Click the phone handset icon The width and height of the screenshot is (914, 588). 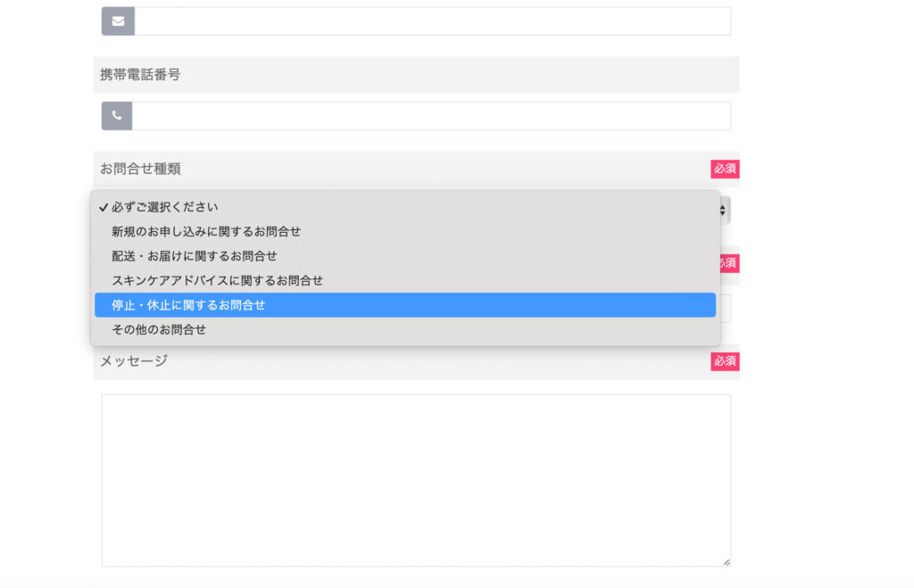[117, 115]
